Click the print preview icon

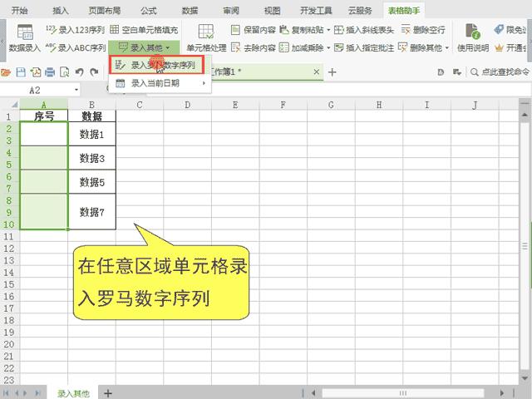[x=65, y=72]
